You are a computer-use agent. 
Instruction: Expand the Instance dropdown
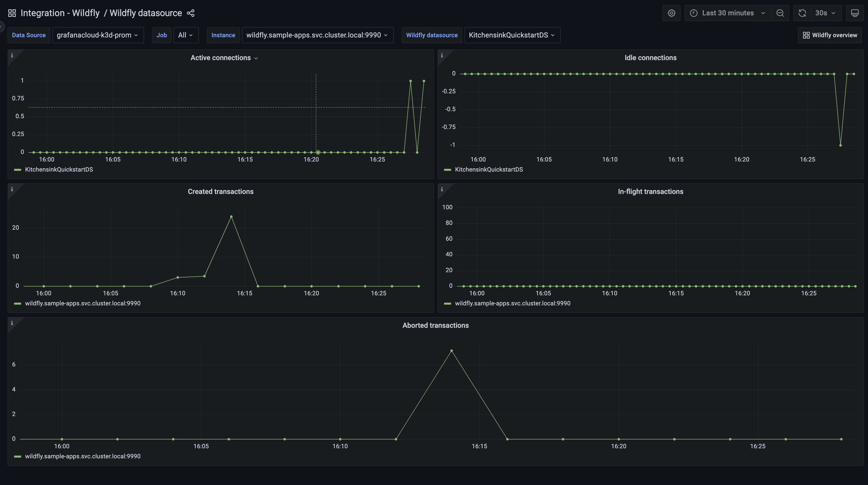point(317,35)
